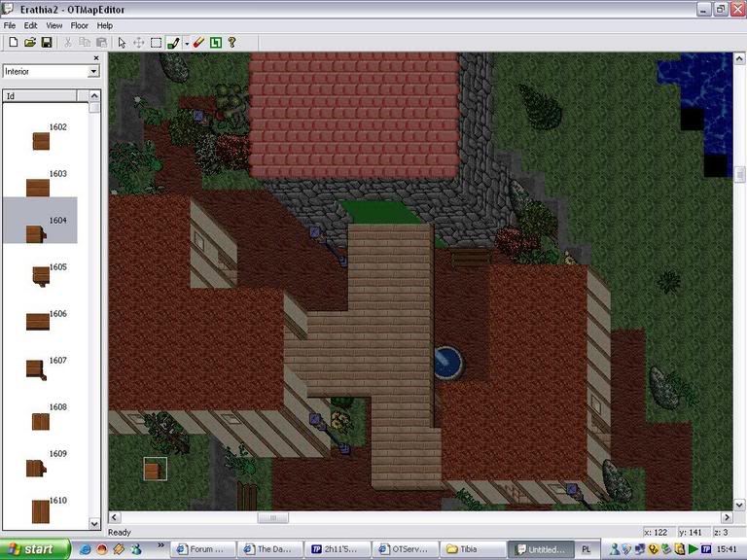747x560 pixels.
Task: Click the Cut scissors icon
Action: click(x=68, y=43)
